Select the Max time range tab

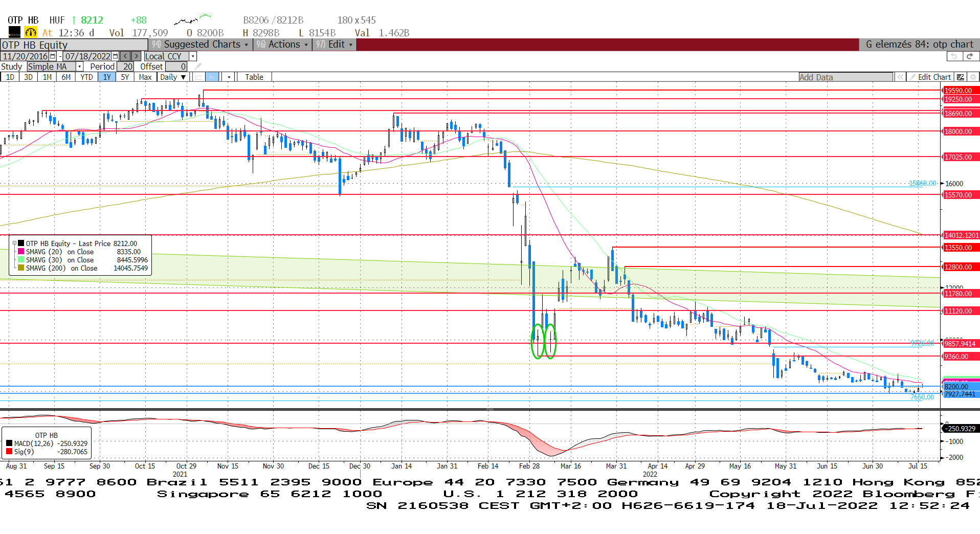pos(145,77)
